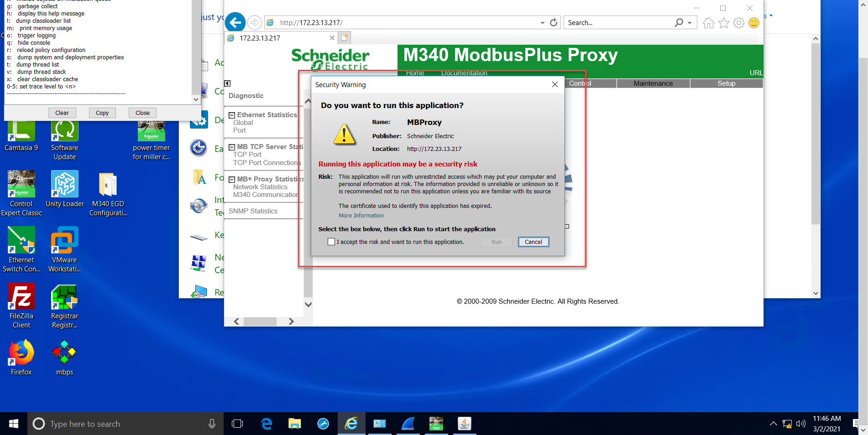Click the Internet Explorer forward arrow

click(x=255, y=22)
